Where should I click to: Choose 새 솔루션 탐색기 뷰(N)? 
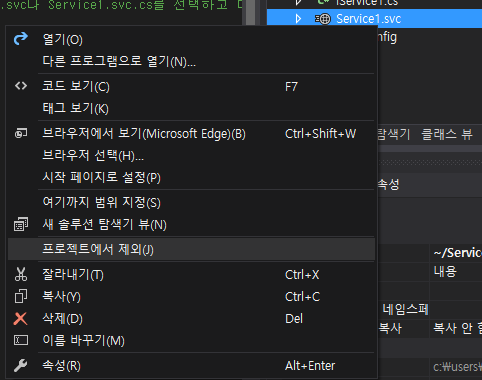pyautogui.click(x=191, y=224)
